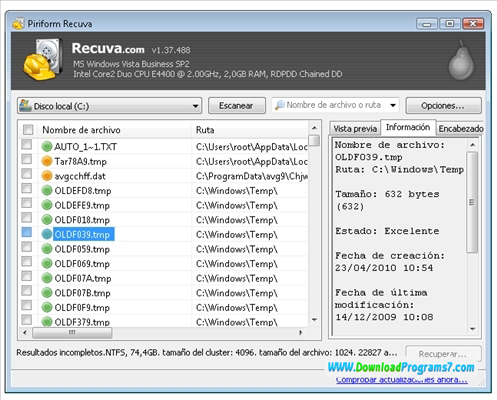The image size is (497, 400).
Task: Close the Piriform Recuva window
Action: [x=472, y=24]
